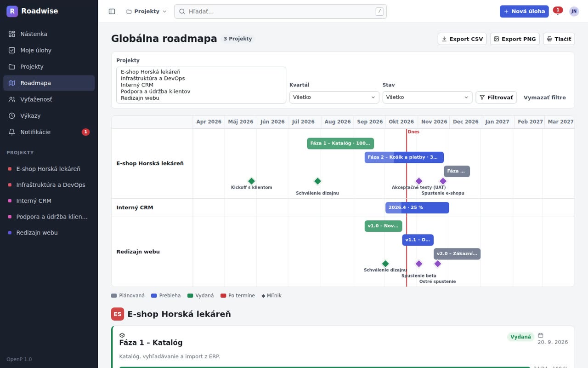The width and height of the screenshot is (588, 368).
Task: Click the Nová úloha button
Action: pyautogui.click(x=524, y=11)
